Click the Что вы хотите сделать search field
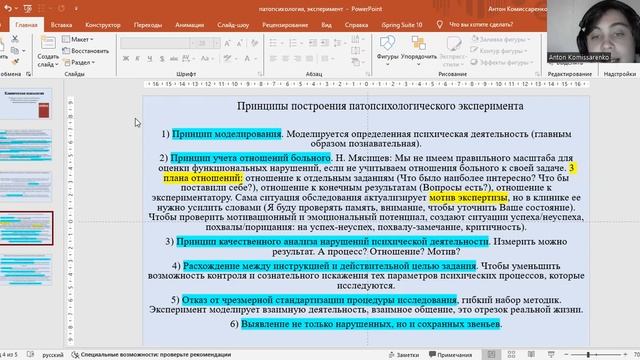 (481, 24)
